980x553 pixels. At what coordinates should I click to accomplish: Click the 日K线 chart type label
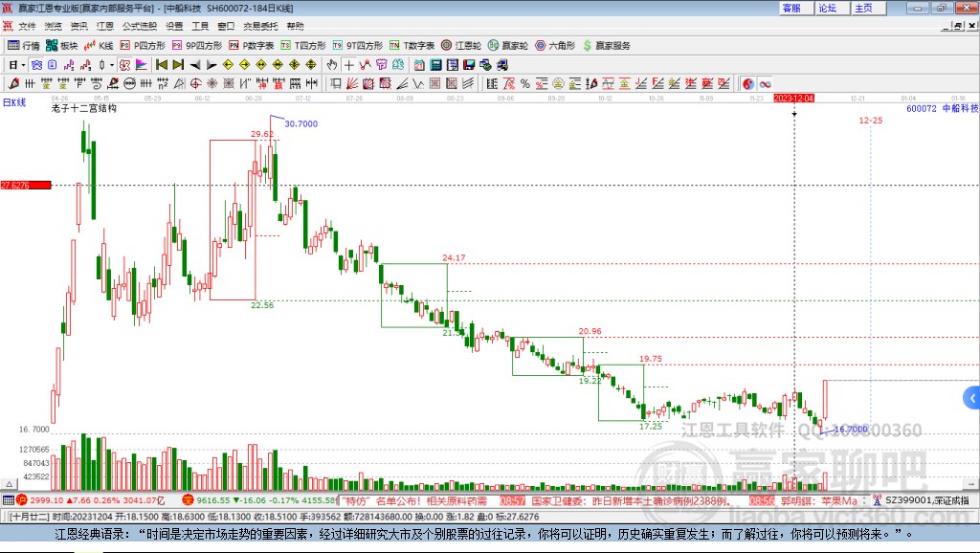coord(14,102)
